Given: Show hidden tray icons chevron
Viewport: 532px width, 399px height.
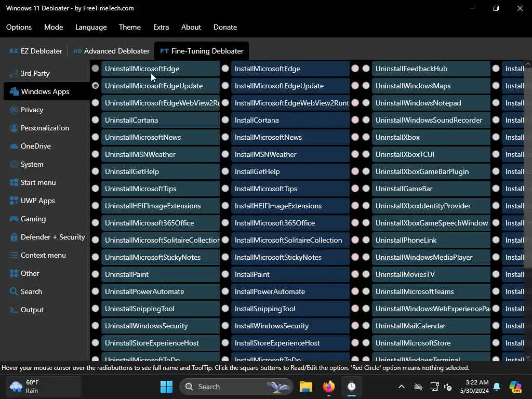Looking at the screenshot, I should tap(402, 387).
